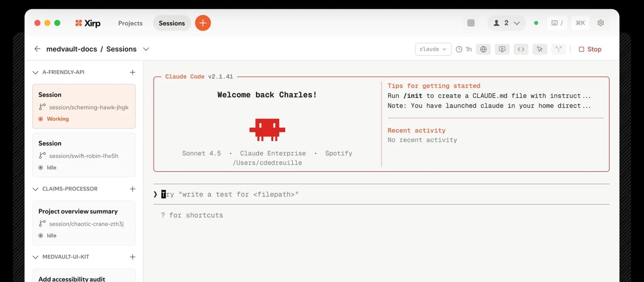Click the branch merge icon in toolbar
This screenshot has width=644, height=282.
click(x=559, y=49)
